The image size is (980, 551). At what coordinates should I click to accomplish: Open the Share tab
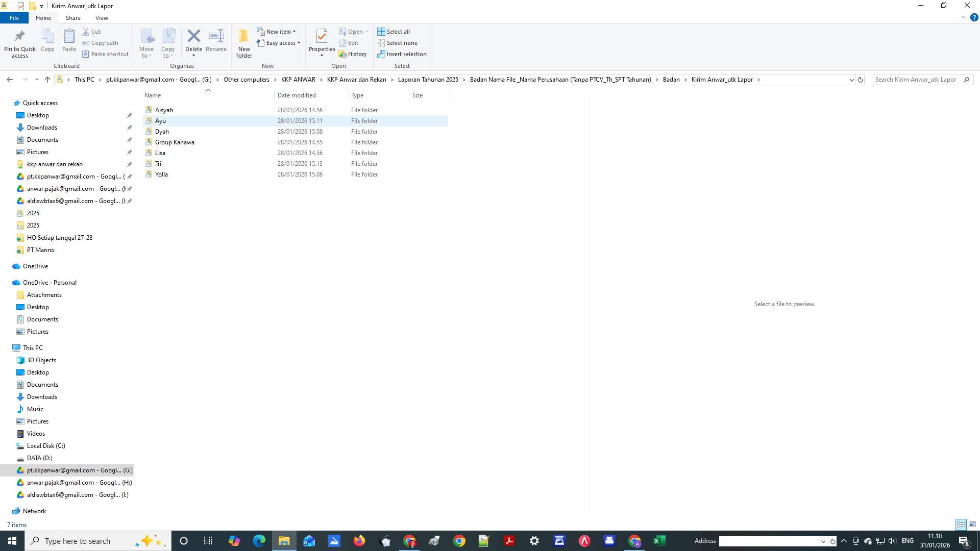pyautogui.click(x=73, y=17)
